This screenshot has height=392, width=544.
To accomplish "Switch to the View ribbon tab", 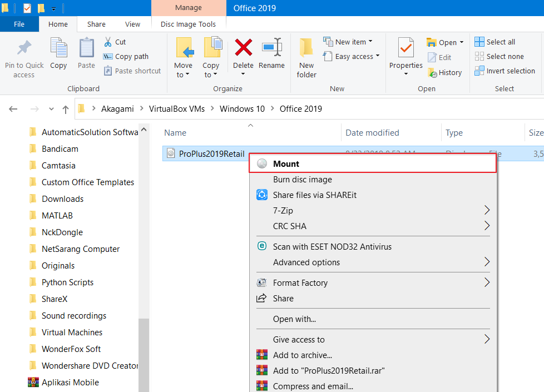I will (132, 24).
